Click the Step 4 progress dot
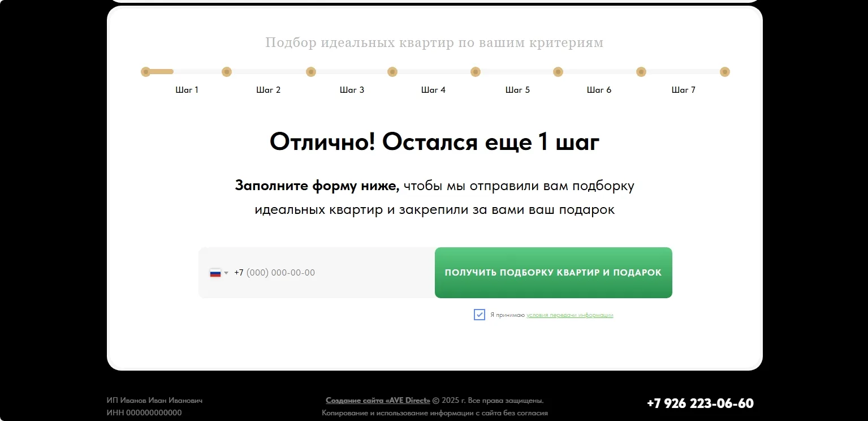 pyautogui.click(x=392, y=72)
